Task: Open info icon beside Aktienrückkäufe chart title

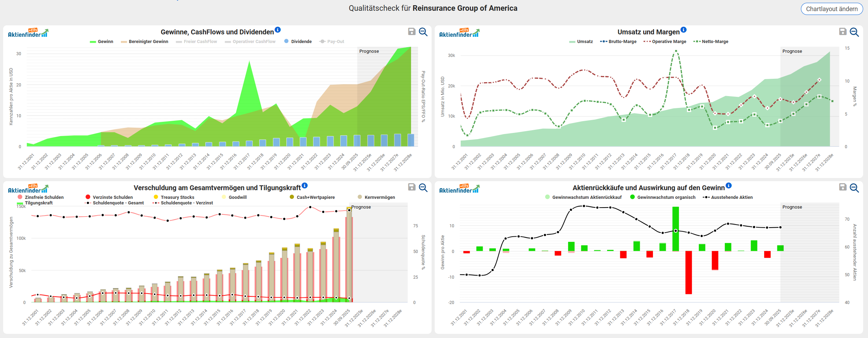Action: point(729,186)
